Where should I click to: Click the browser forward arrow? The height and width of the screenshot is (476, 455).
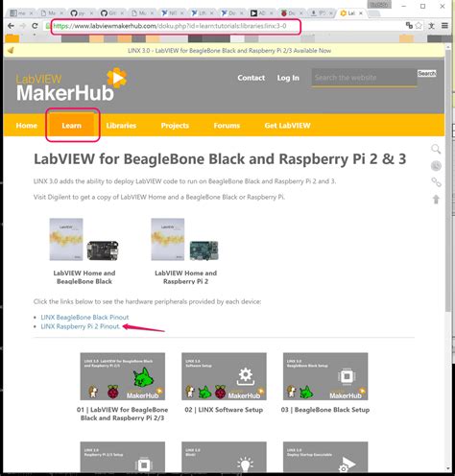[23, 26]
